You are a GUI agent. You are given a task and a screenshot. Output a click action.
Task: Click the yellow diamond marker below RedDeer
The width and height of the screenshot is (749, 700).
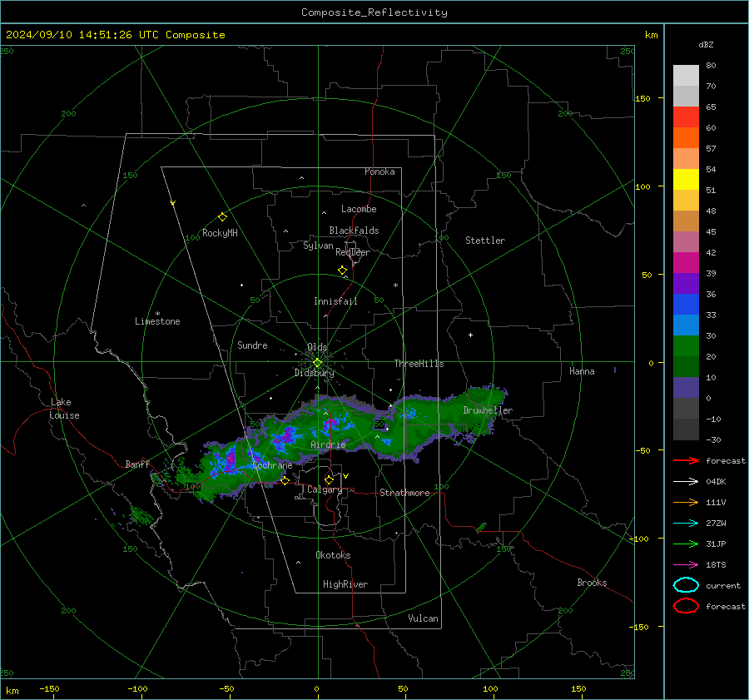point(343,271)
